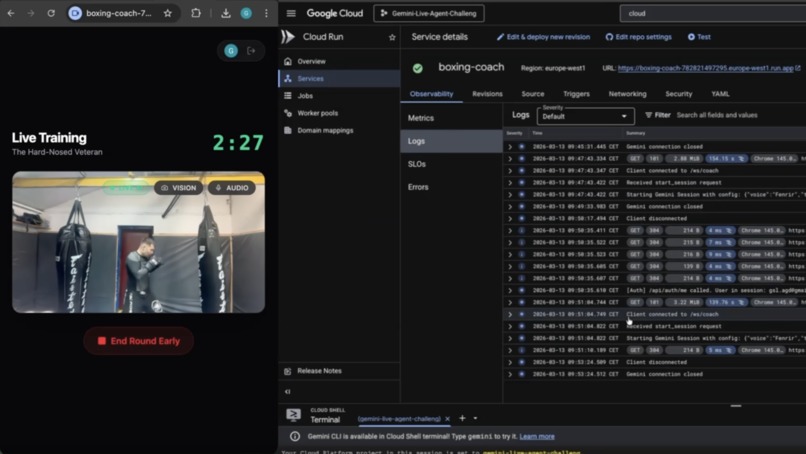Reload the boxing-coach page

[51, 13]
